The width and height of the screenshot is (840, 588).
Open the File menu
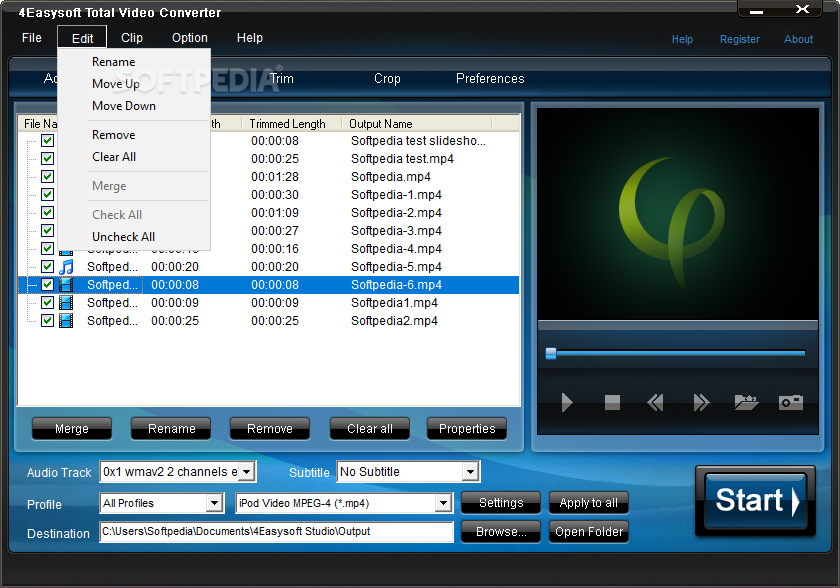point(32,38)
